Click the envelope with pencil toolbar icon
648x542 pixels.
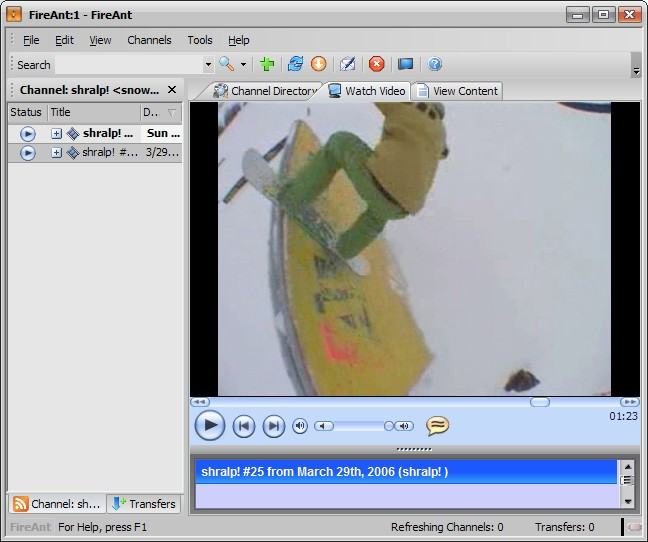tap(347, 64)
